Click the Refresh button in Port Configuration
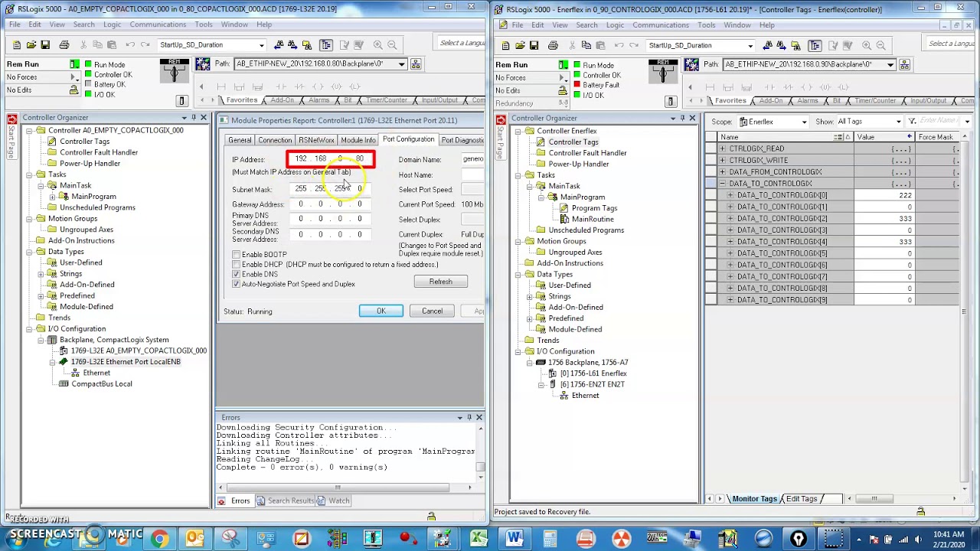Image resolution: width=980 pixels, height=551 pixels. click(440, 282)
